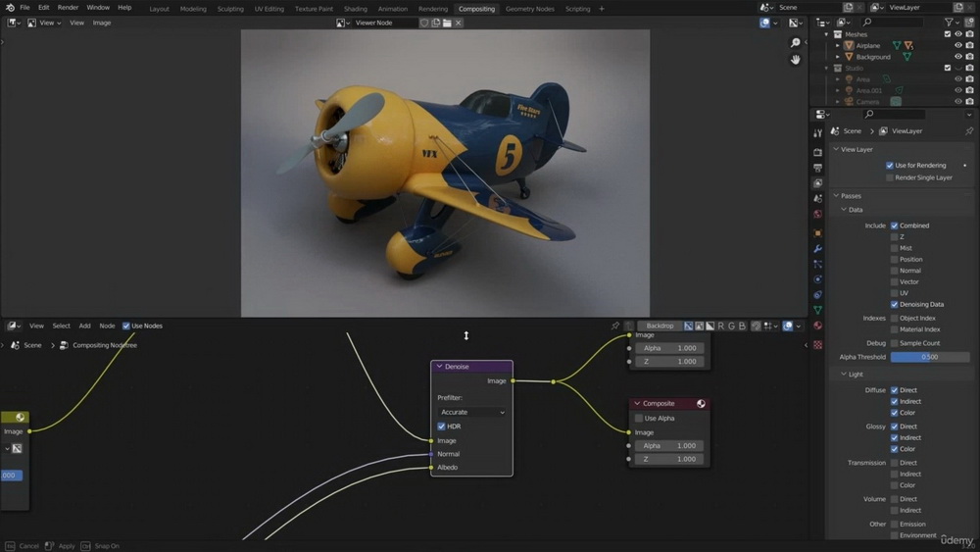Click the Scene breadcrumb in the node editor
The image size is (980, 552).
coord(32,345)
